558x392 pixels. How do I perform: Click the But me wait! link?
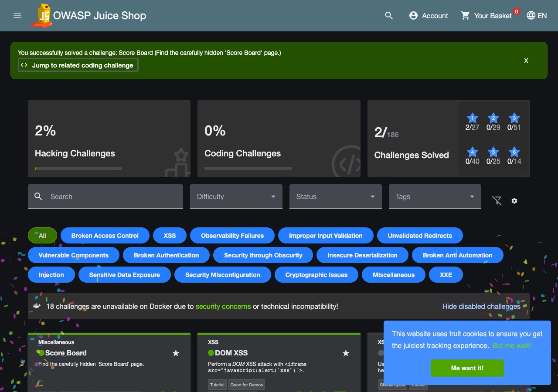[512, 346]
